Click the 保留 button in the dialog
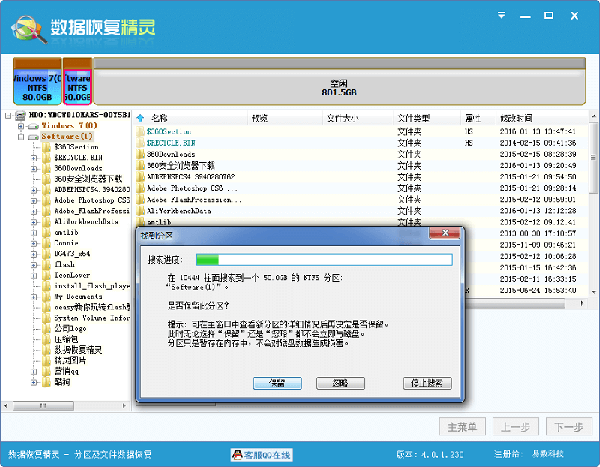This screenshot has width=600, height=467. (277, 383)
